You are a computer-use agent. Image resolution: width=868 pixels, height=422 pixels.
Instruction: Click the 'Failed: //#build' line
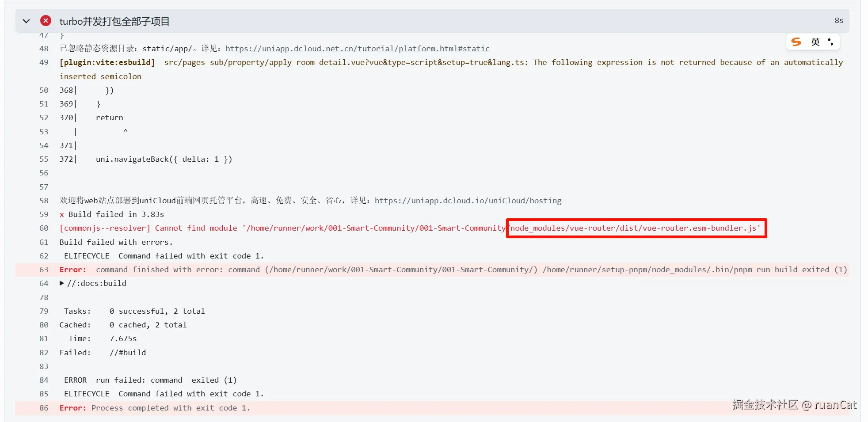click(103, 353)
